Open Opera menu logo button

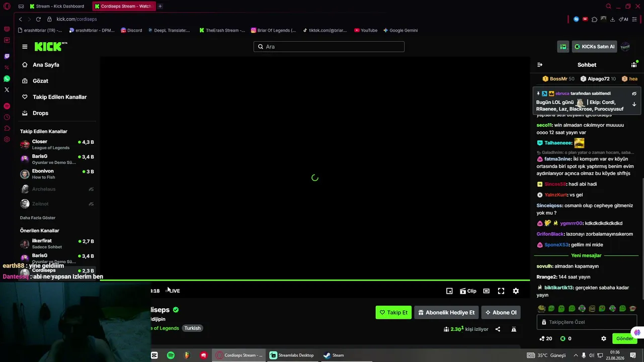[7, 7]
